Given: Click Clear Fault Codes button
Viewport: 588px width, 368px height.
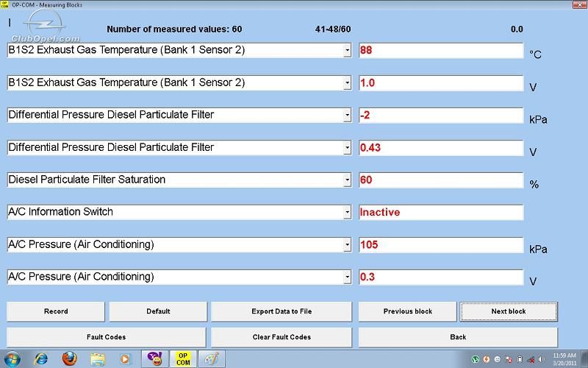Looking at the screenshot, I should click(x=282, y=337).
